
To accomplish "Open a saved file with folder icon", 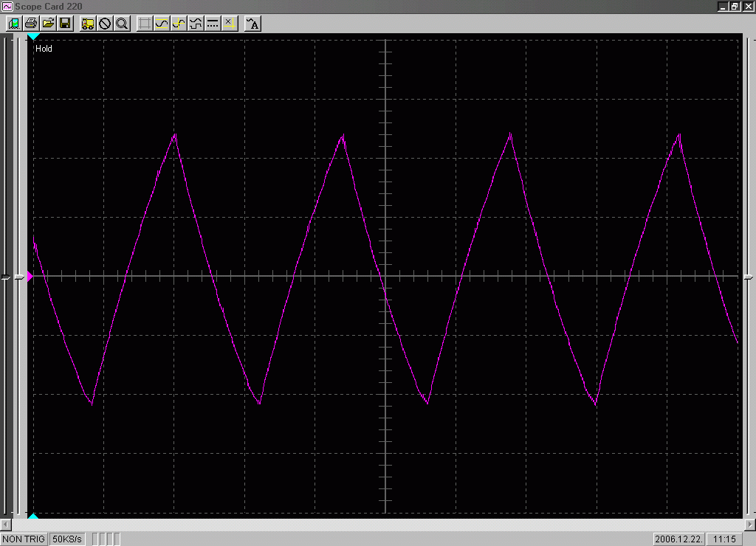I will 48,23.
